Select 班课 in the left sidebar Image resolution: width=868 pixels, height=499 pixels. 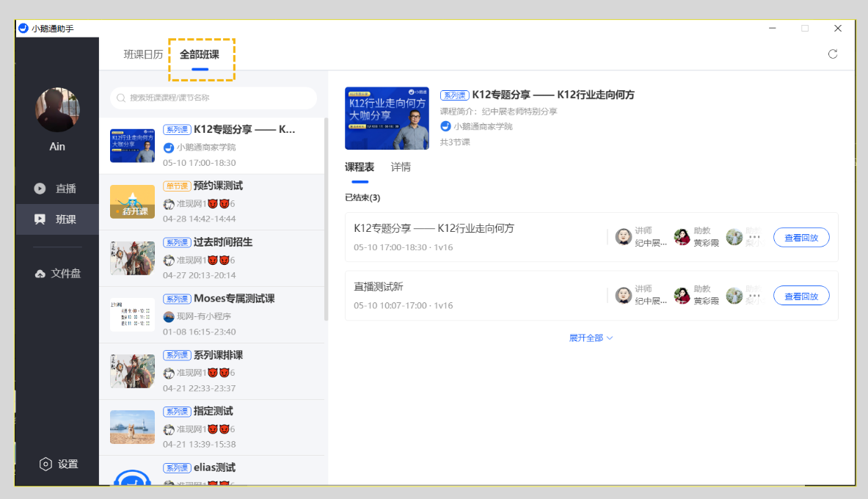coord(57,219)
